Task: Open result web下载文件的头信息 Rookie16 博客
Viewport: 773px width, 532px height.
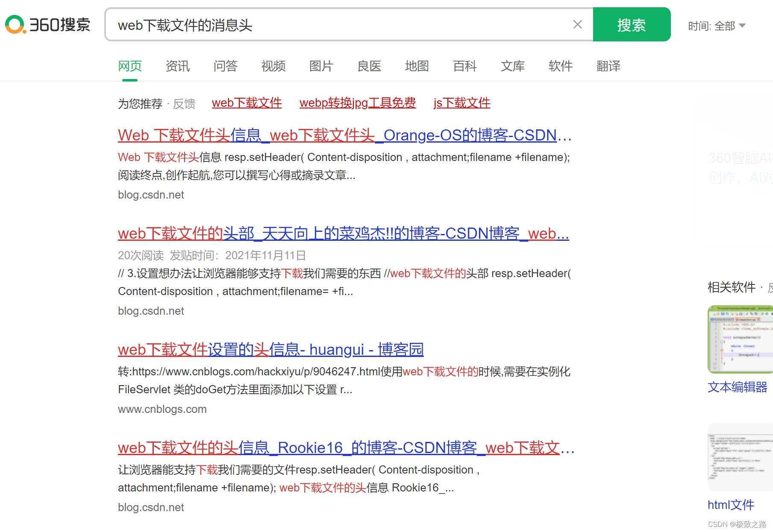Action: click(346, 448)
